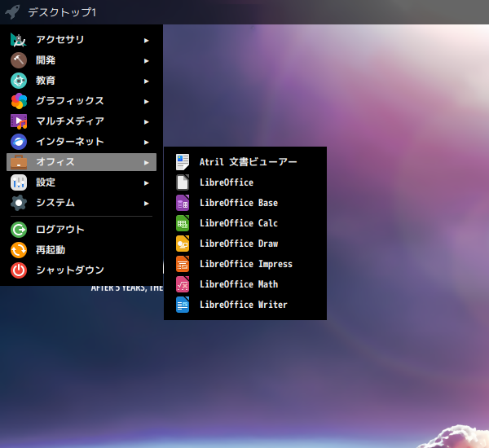
Task: Expand the 教育 submenu arrow
Action: pyautogui.click(x=146, y=81)
